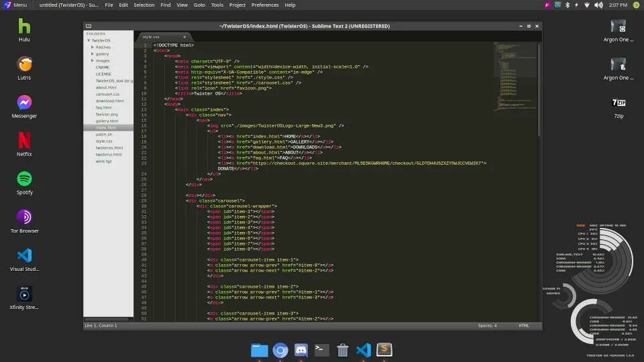Open wine.tgz in the sidebar
The image size is (644, 362).
103,161
